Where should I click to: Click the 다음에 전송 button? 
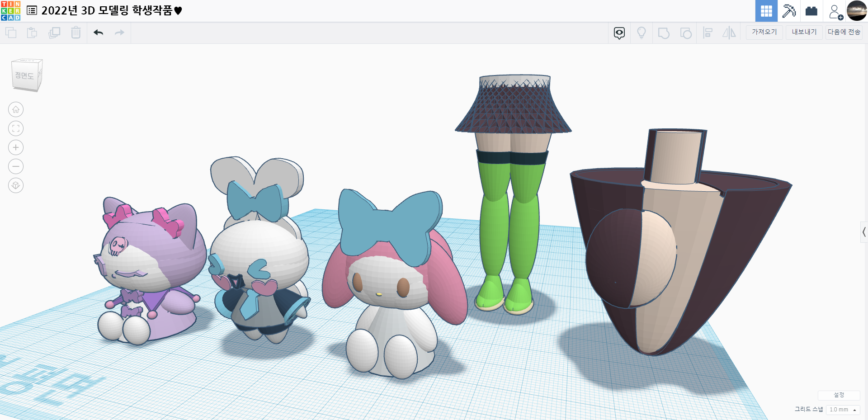pyautogui.click(x=844, y=32)
